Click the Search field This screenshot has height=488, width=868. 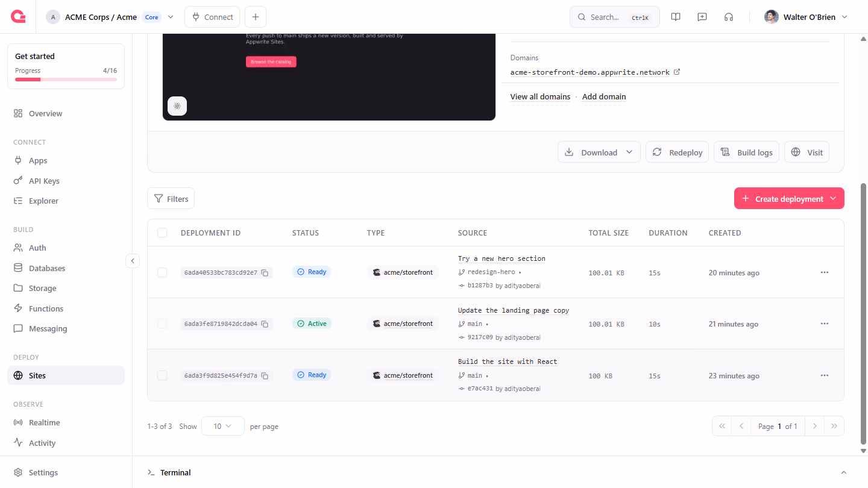(x=615, y=17)
